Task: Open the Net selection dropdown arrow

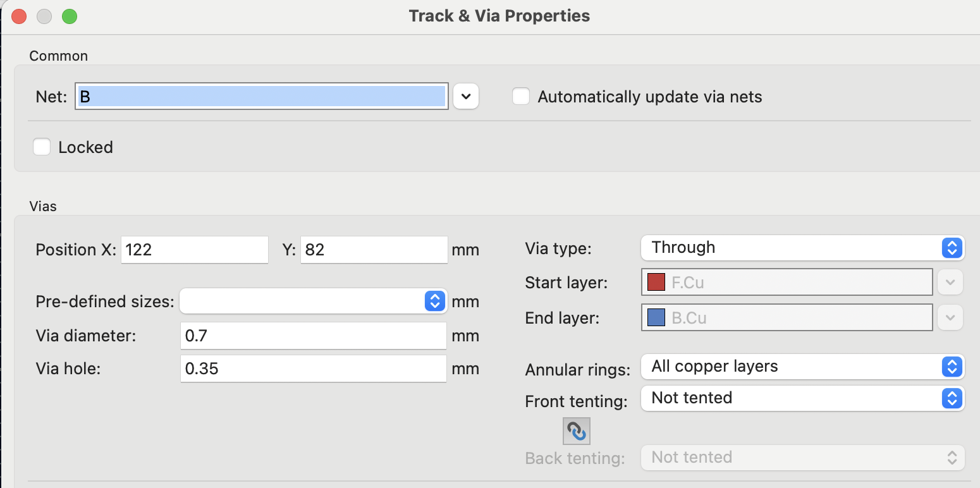Action: click(466, 97)
